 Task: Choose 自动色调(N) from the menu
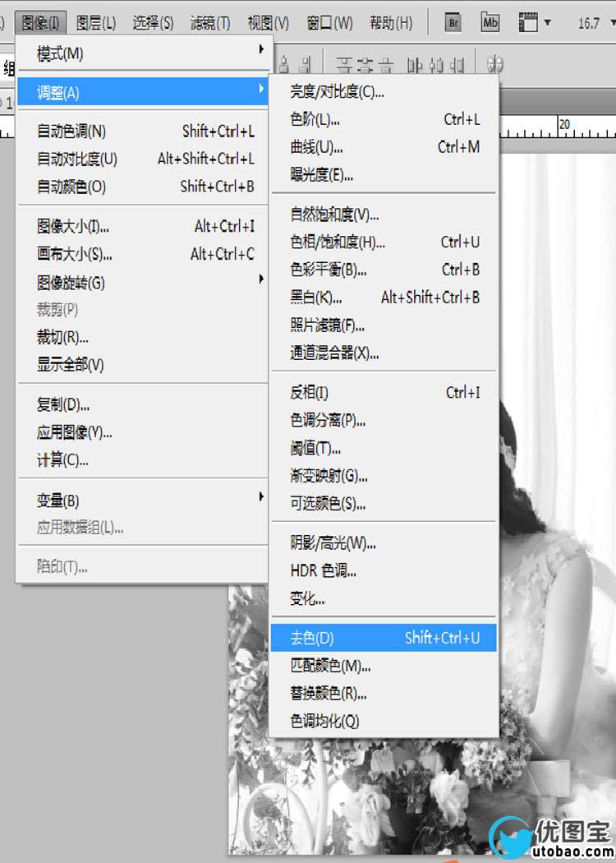pyautogui.click(x=144, y=132)
